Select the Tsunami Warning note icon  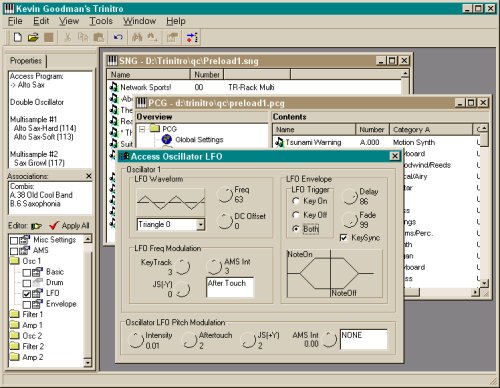(x=279, y=142)
